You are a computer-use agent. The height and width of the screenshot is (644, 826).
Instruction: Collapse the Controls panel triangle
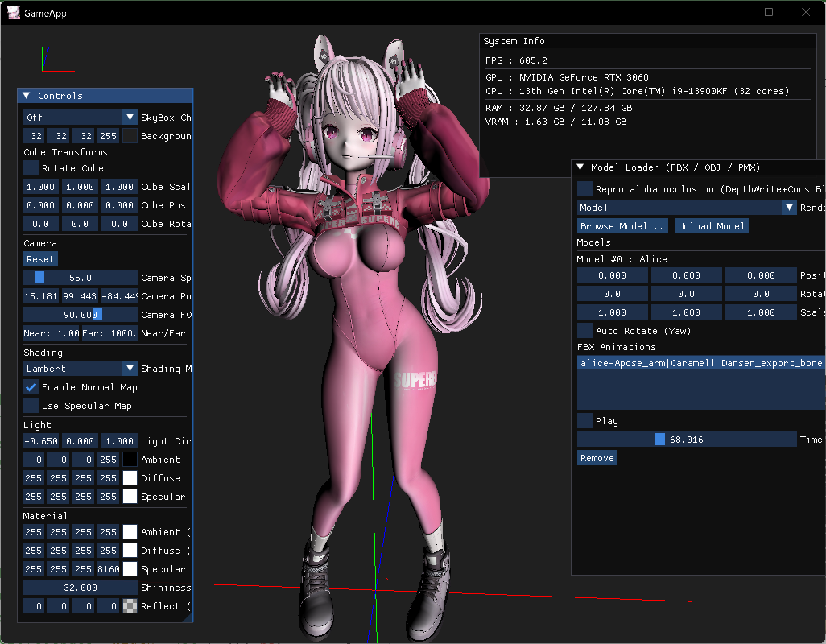(27, 96)
